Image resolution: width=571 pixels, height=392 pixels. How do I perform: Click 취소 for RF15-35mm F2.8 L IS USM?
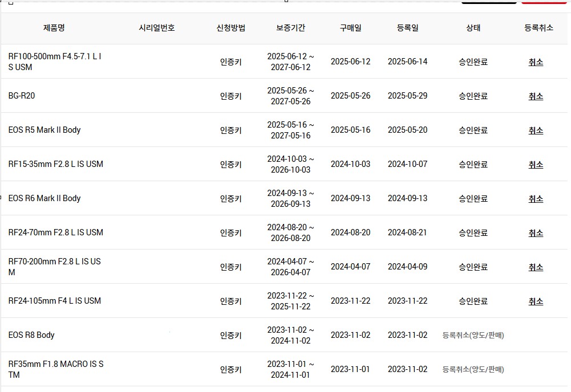(535, 164)
